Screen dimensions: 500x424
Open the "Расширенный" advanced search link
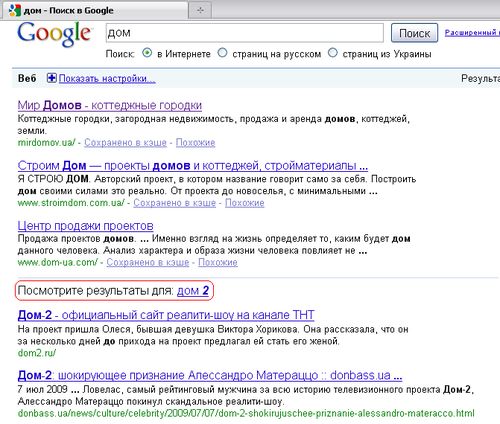coord(472,33)
